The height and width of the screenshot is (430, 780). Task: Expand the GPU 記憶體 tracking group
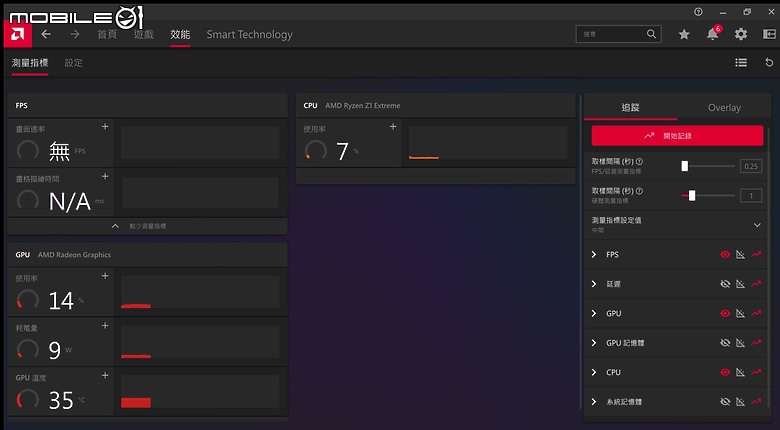pyautogui.click(x=594, y=343)
